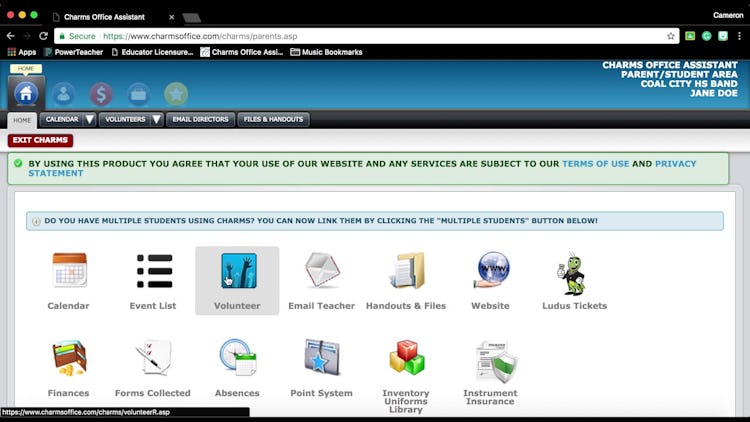
Task: Open the PowerTeacher bookmark
Action: (74, 52)
